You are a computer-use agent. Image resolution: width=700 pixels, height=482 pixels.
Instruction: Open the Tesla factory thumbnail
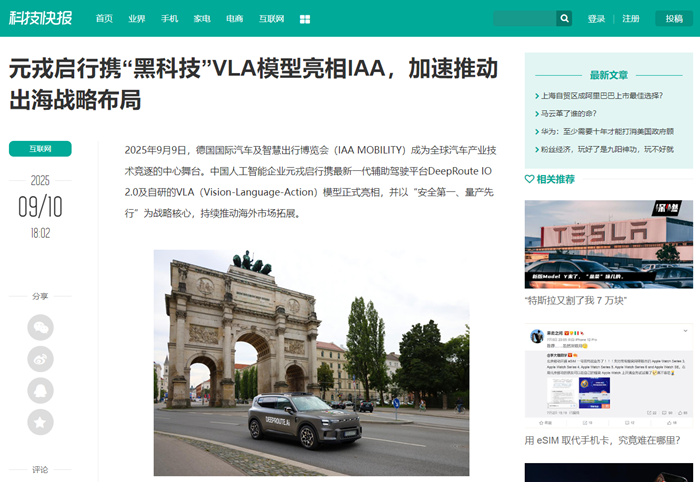tap(609, 244)
